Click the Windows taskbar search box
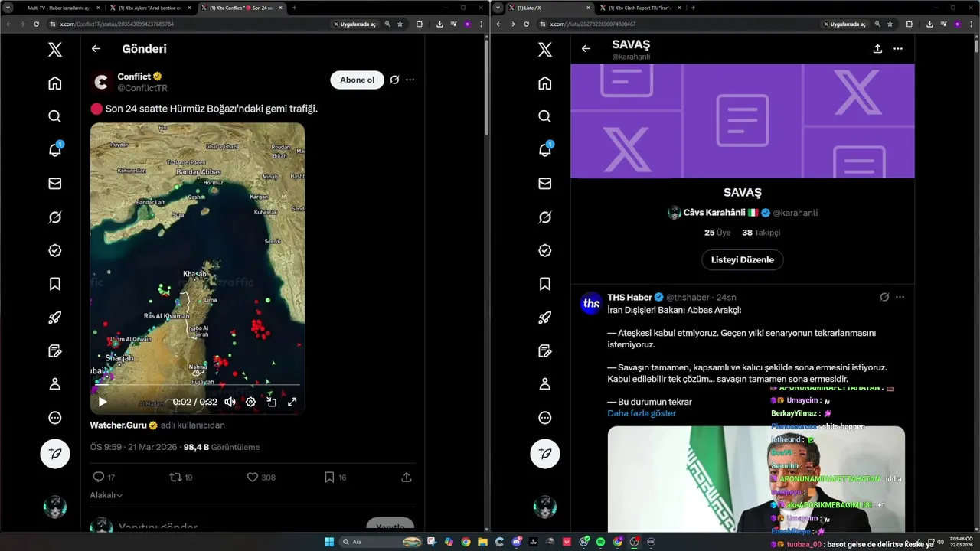The width and height of the screenshot is (980, 551). coord(381,542)
